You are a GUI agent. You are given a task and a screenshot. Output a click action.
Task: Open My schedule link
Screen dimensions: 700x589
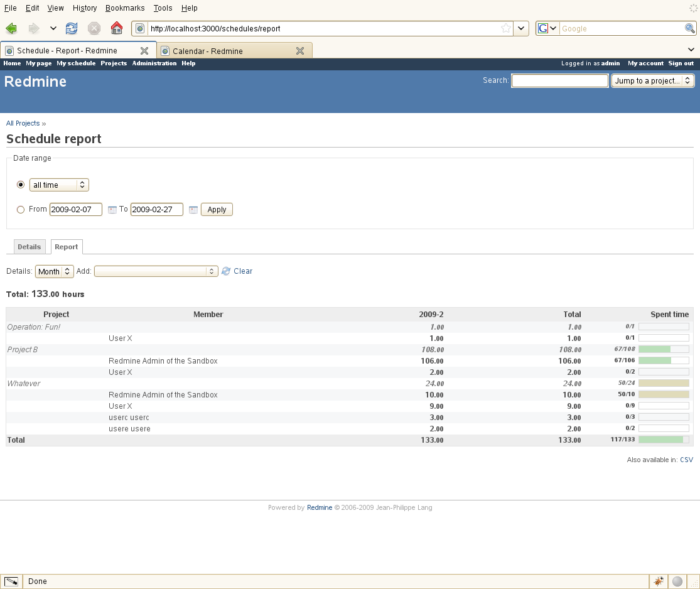(76, 63)
